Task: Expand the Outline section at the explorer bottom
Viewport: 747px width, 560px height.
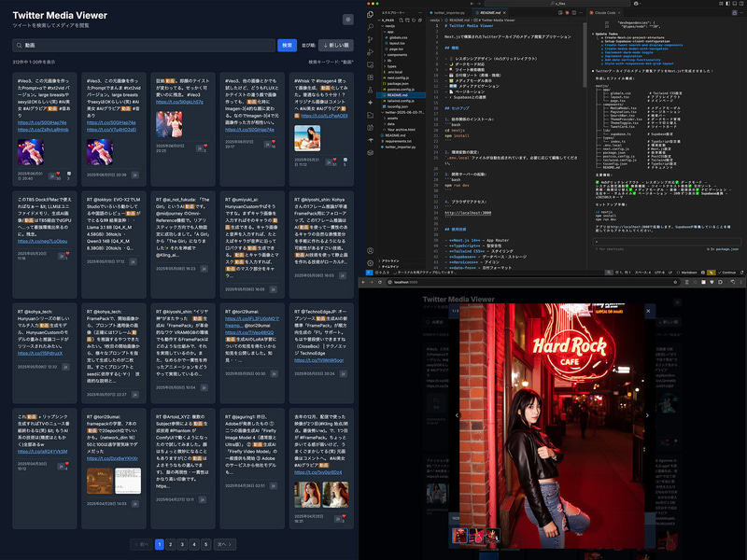Action: [x=389, y=261]
